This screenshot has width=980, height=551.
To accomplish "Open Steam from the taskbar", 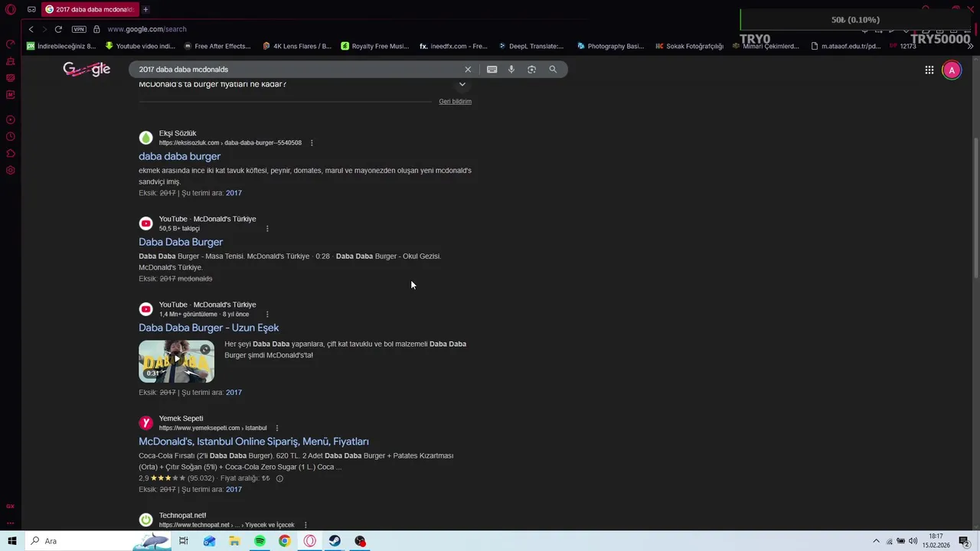I will tap(335, 541).
